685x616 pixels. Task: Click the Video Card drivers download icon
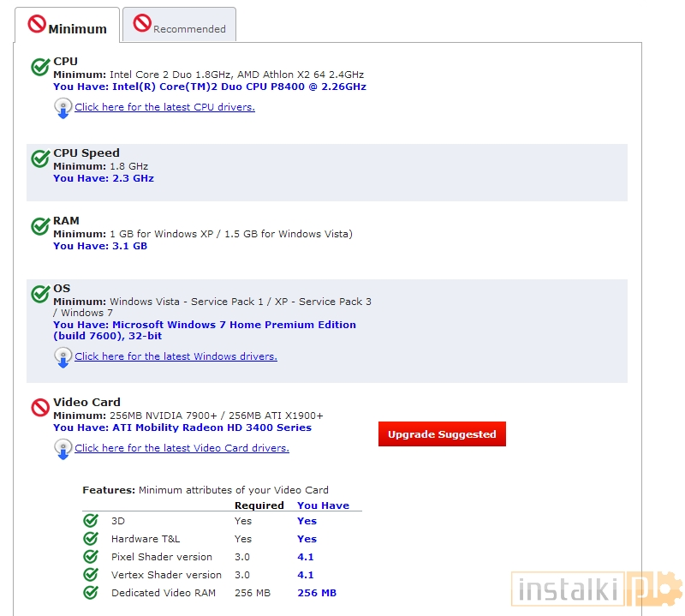[63, 450]
